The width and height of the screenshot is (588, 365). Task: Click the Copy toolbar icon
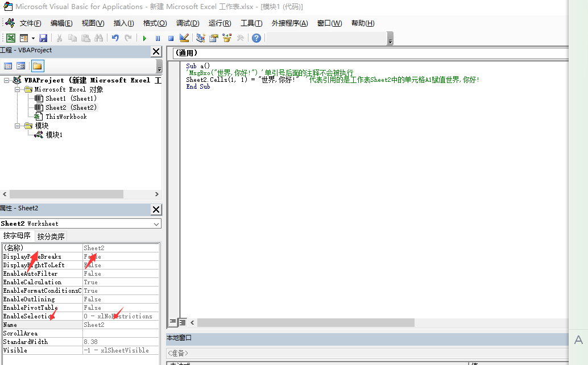(72, 38)
